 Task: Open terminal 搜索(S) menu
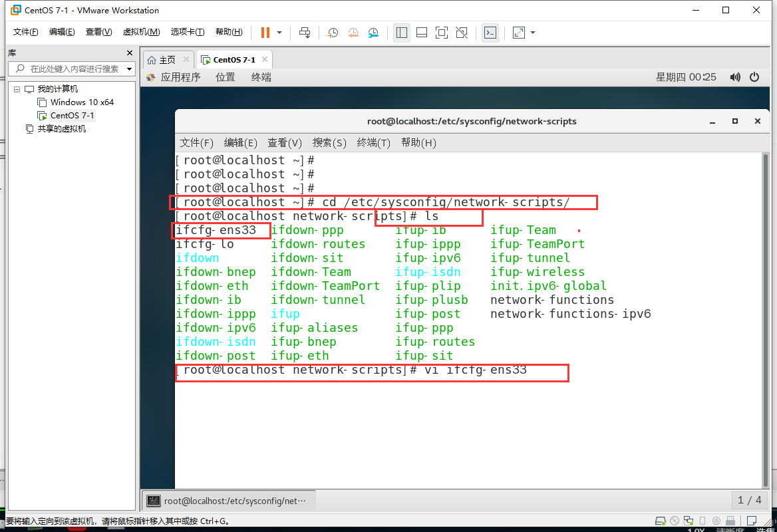click(329, 143)
